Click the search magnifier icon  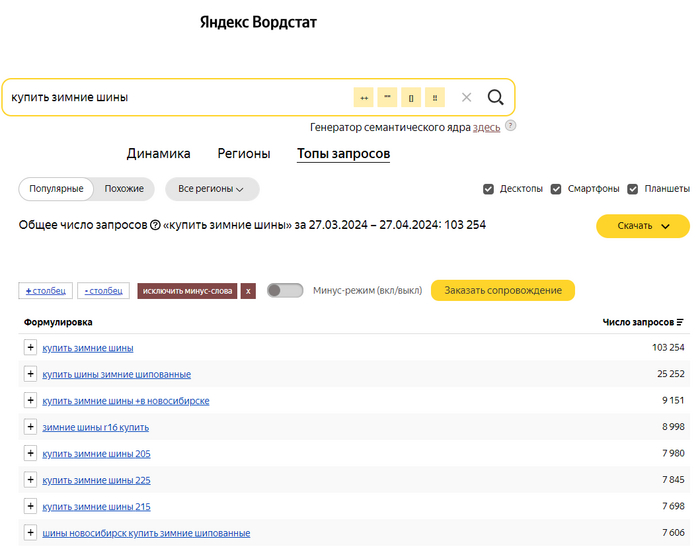[495, 97]
